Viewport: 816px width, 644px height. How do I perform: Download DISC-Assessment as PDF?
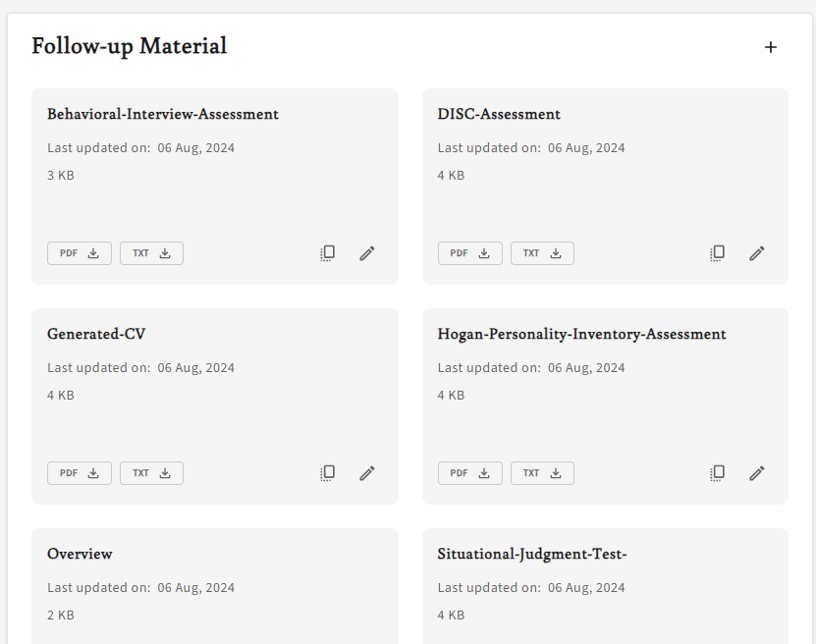469,252
